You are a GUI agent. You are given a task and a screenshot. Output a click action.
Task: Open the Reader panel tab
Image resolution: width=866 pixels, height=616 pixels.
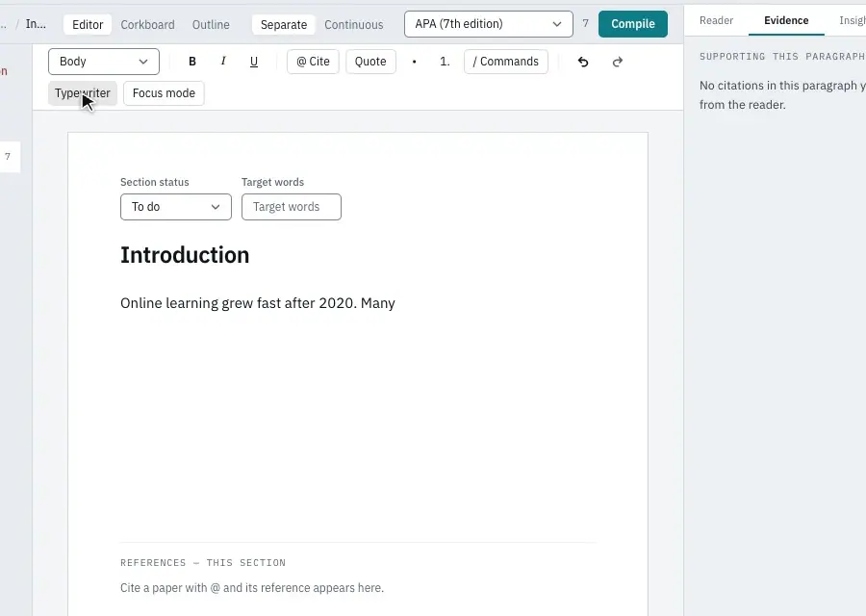coord(716,20)
